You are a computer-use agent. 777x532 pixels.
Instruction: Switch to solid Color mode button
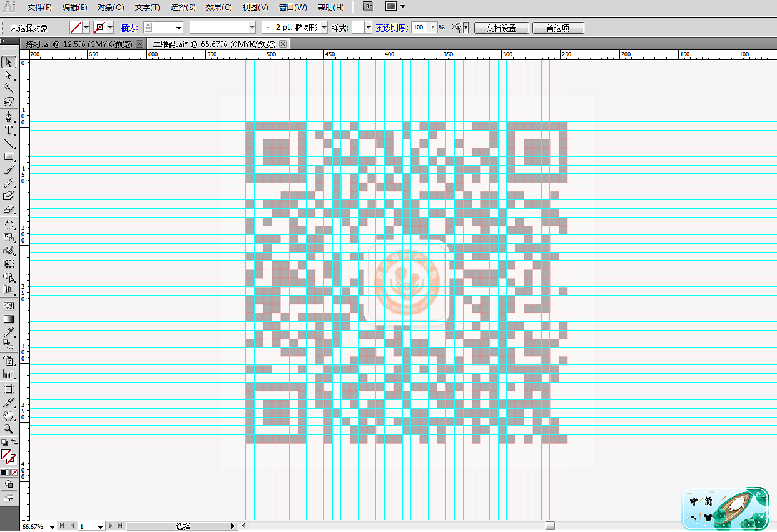pyautogui.click(x=3, y=473)
